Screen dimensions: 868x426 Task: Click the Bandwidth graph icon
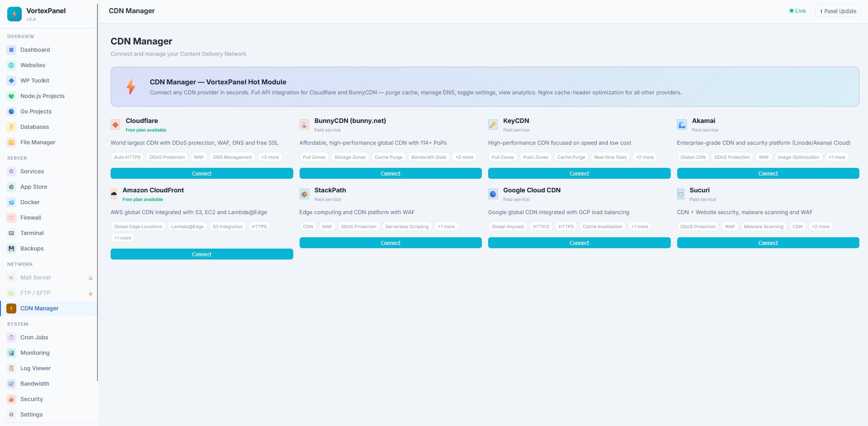tap(12, 384)
